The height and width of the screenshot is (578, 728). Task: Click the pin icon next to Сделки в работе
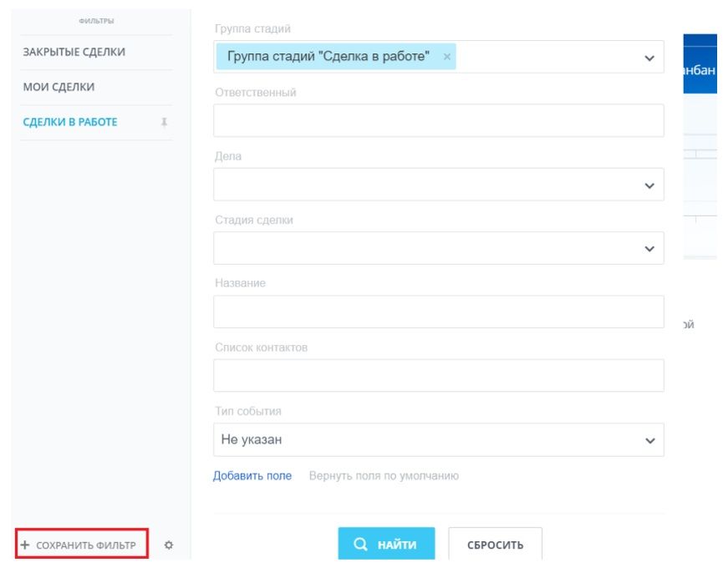164,122
